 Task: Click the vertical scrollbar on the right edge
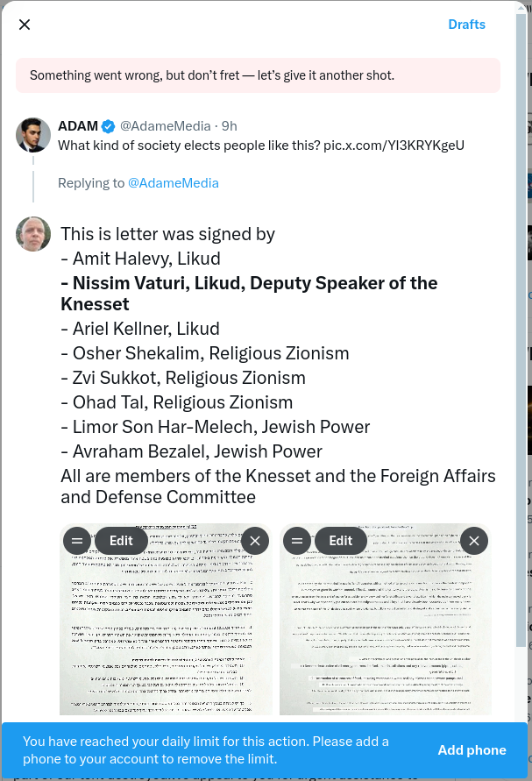pos(521,351)
